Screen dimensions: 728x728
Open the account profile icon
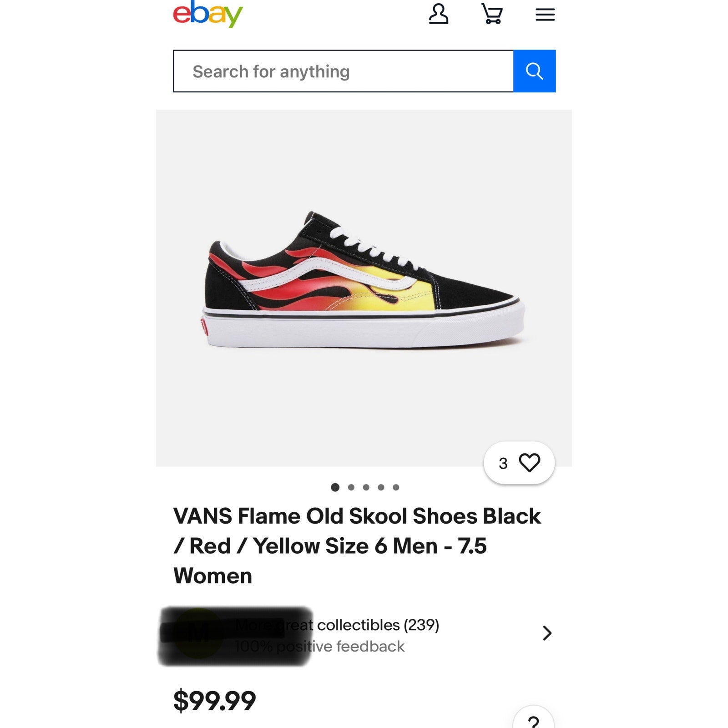(x=439, y=14)
